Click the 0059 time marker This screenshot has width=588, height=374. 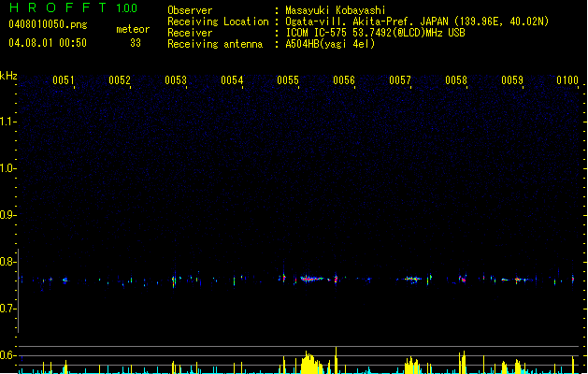(x=512, y=80)
